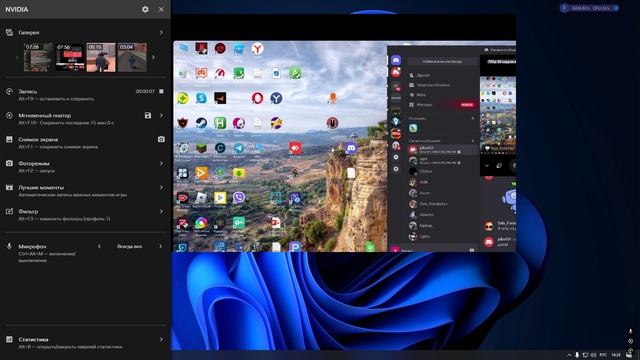Expand Мгновенный повтор options arrow
The width and height of the screenshot is (640, 360).
tap(161, 116)
